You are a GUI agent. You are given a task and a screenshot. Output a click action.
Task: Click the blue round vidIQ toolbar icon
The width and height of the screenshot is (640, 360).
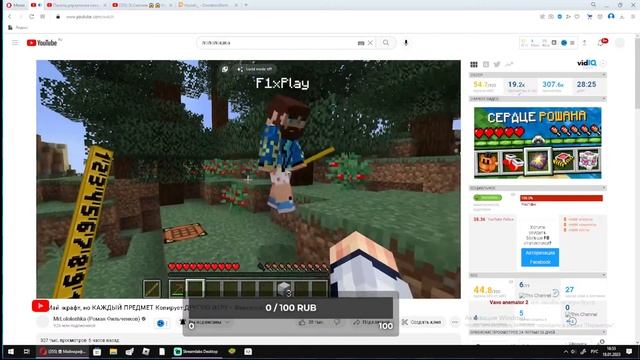pos(564,42)
